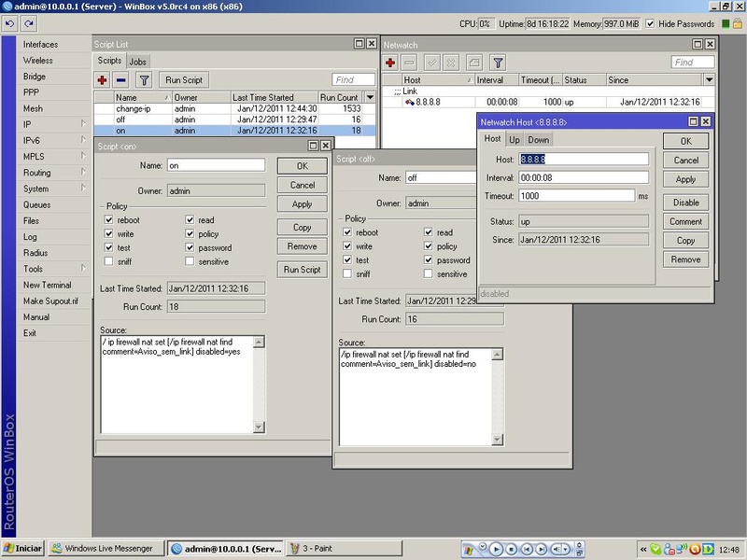This screenshot has height=560, width=747.
Task: Open the Down tab in Netwatch Host
Action: pos(539,140)
